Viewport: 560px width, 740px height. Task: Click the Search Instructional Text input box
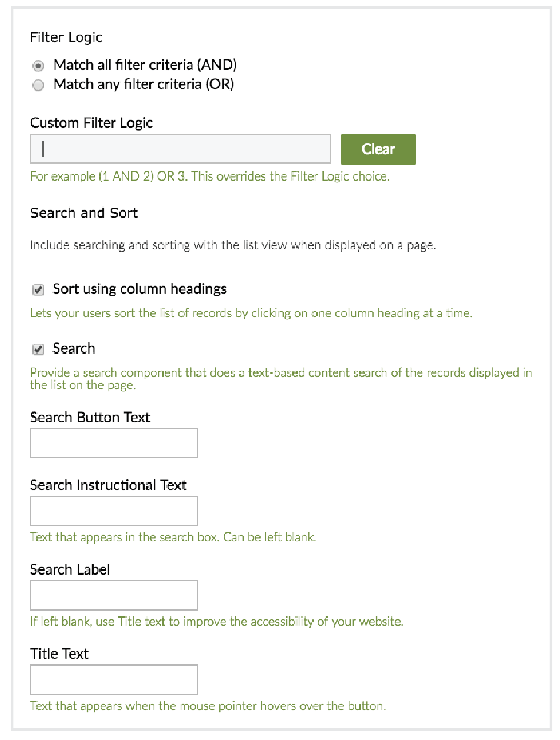pos(114,511)
